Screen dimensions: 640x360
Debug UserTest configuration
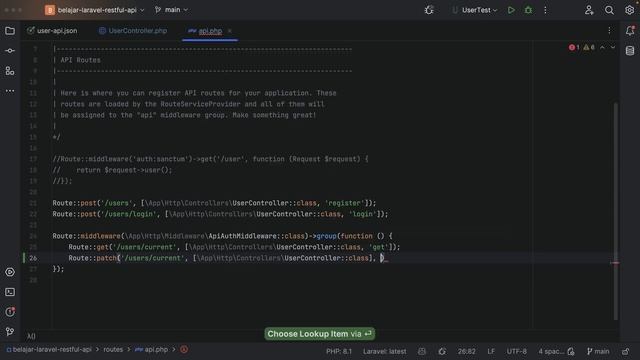click(528, 10)
